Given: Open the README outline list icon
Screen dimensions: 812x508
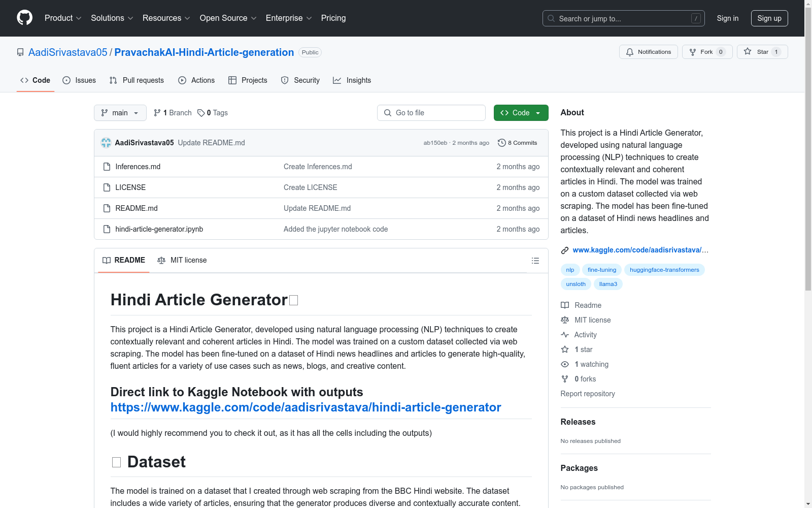Looking at the screenshot, I should [x=535, y=261].
